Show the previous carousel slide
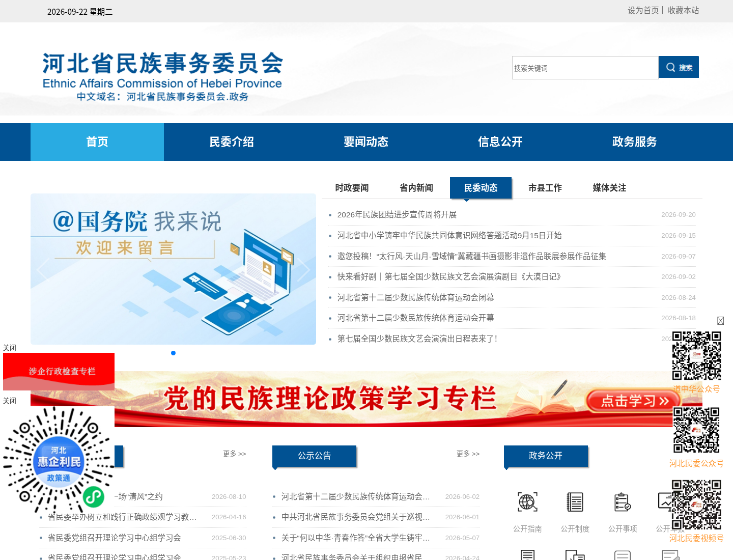 (43, 269)
